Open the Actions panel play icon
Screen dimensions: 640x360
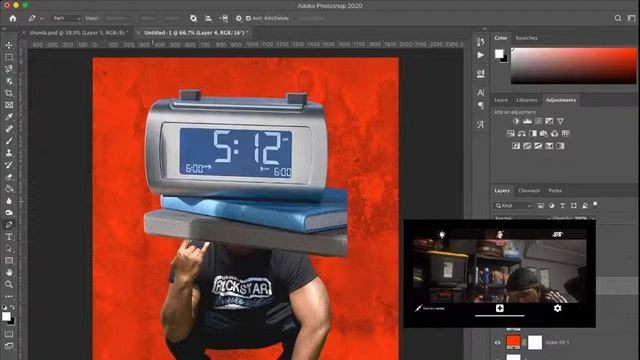pyautogui.click(x=480, y=55)
